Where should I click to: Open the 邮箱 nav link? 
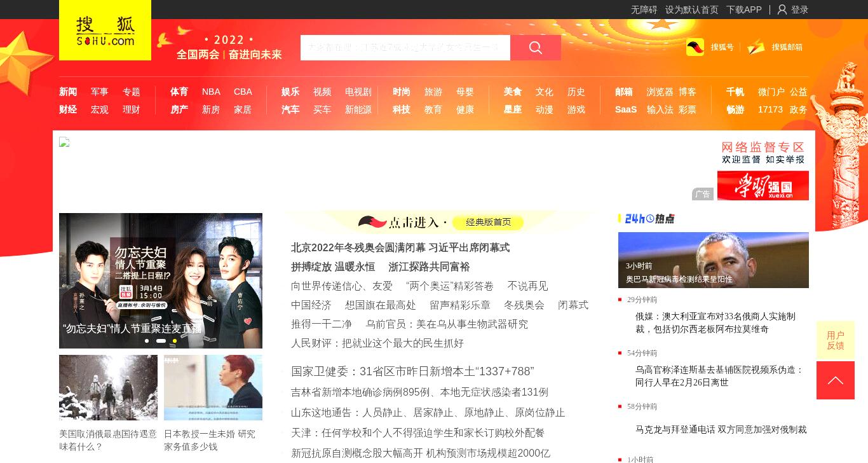tap(624, 92)
